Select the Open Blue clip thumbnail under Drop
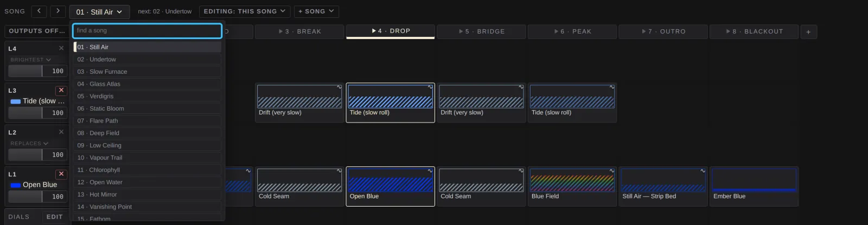 (391, 181)
